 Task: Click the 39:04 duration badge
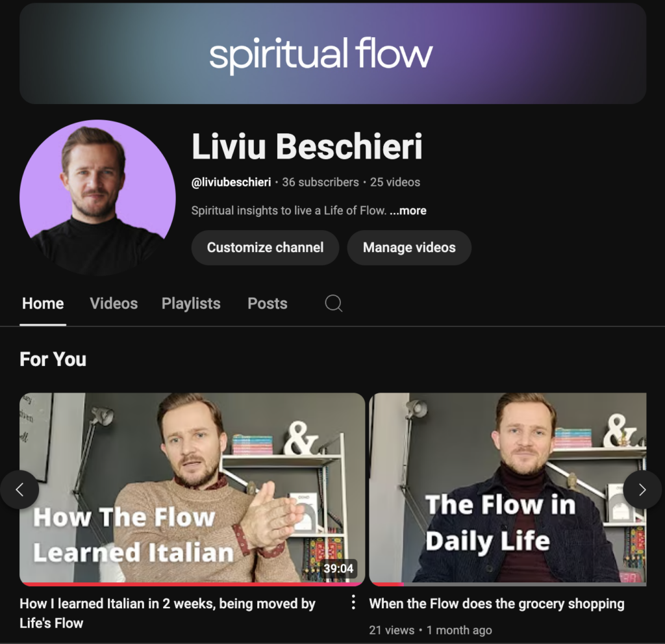coord(338,568)
